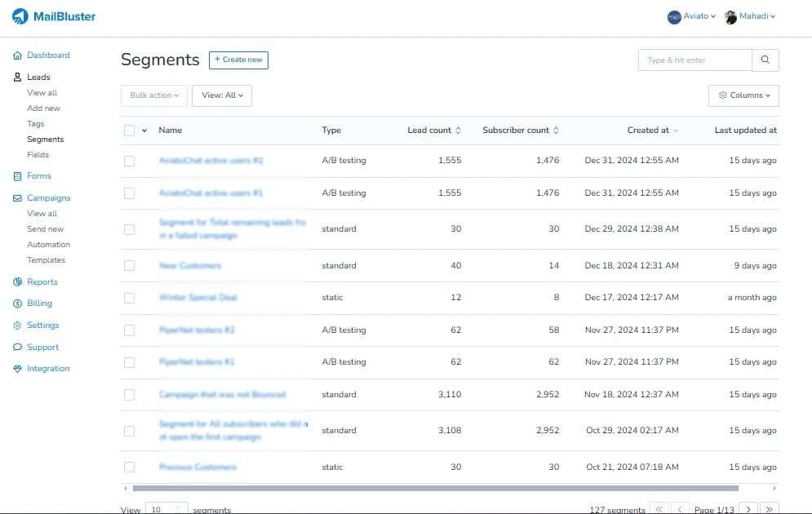
Task: Open Settings using the gear icon
Action: (17, 325)
